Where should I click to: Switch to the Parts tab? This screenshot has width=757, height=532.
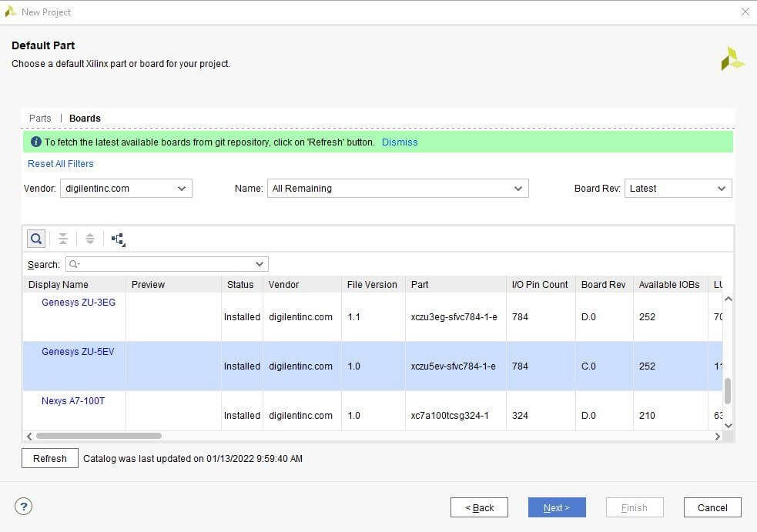pyautogui.click(x=40, y=119)
